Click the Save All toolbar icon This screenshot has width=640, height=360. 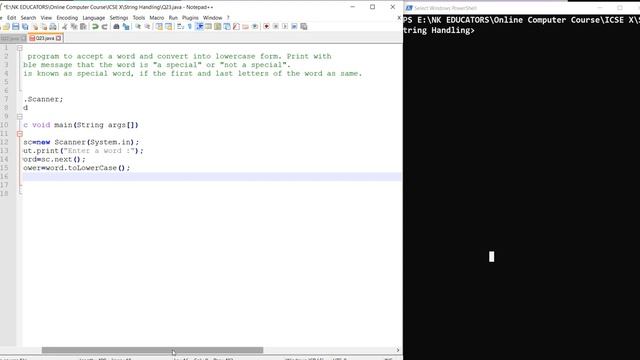pyautogui.click(x=25, y=27)
